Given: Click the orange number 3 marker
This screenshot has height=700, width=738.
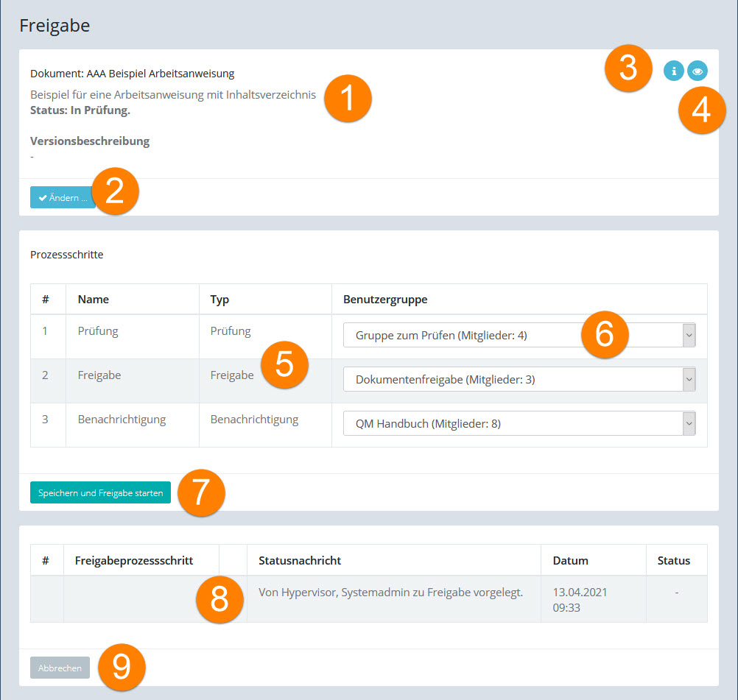Looking at the screenshot, I should (628, 67).
